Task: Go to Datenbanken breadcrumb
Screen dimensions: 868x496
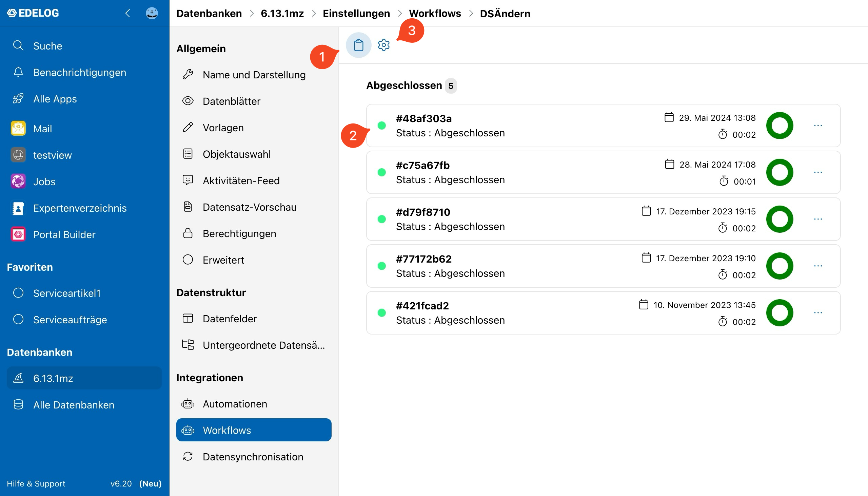Action: pyautogui.click(x=209, y=13)
